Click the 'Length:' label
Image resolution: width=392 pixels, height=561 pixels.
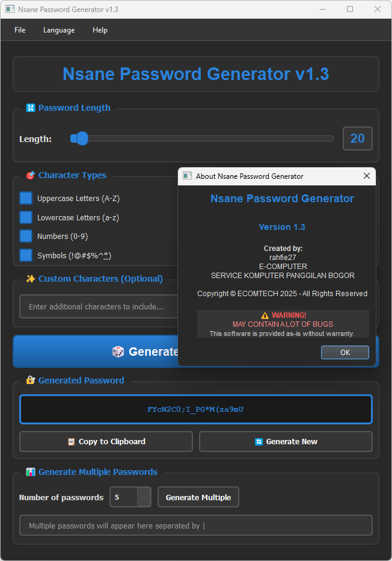[35, 139]
